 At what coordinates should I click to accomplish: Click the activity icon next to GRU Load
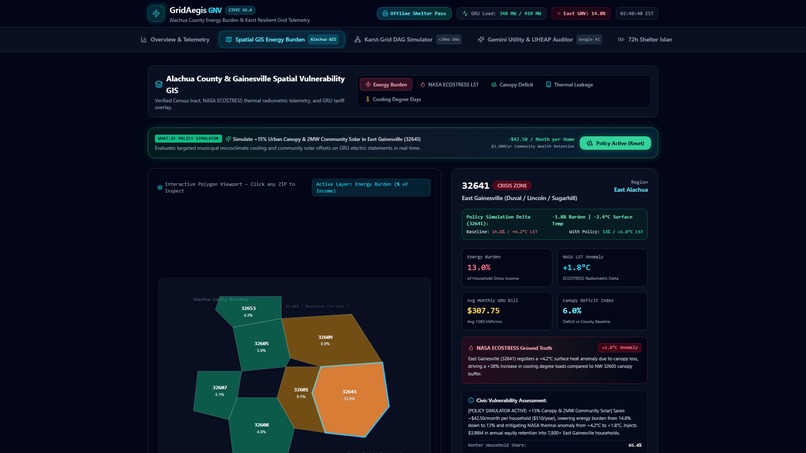[x=465, y=13]
